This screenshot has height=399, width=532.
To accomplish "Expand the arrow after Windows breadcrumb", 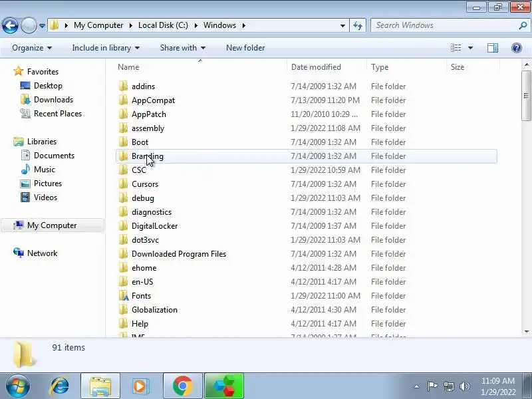I will pos(243,25).
